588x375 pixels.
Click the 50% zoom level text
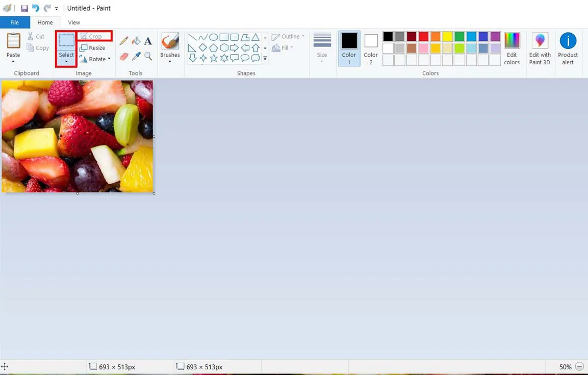point(566,367)
